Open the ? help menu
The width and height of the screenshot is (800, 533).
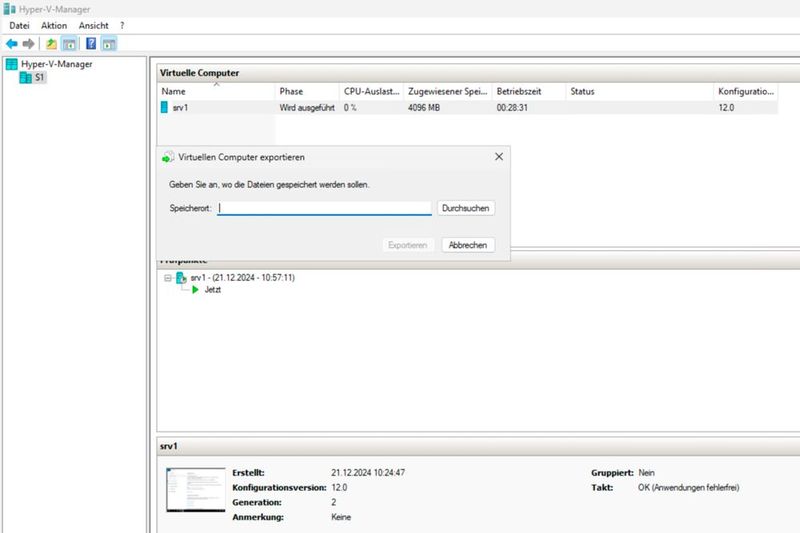tap(122, 26)
